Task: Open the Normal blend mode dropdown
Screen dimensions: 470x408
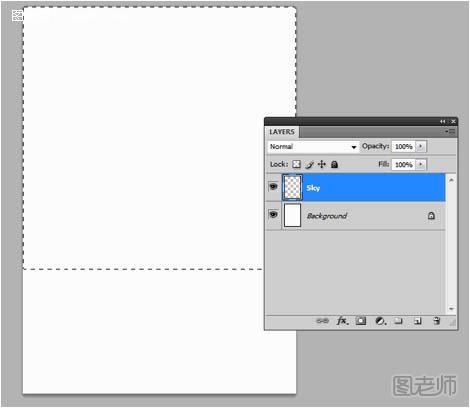Action: click(x=313, y=147)
